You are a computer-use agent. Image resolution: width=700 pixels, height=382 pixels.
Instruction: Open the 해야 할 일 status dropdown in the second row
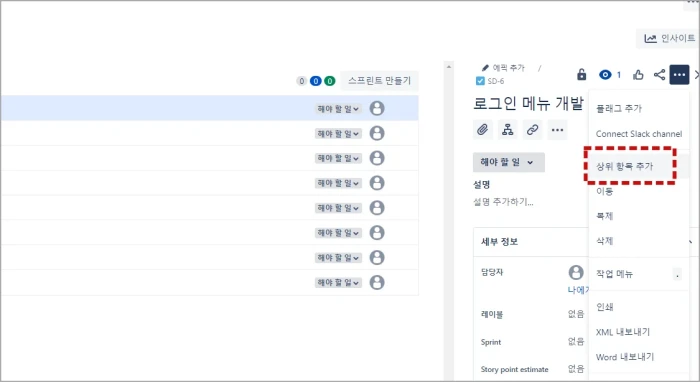[338, 133]
